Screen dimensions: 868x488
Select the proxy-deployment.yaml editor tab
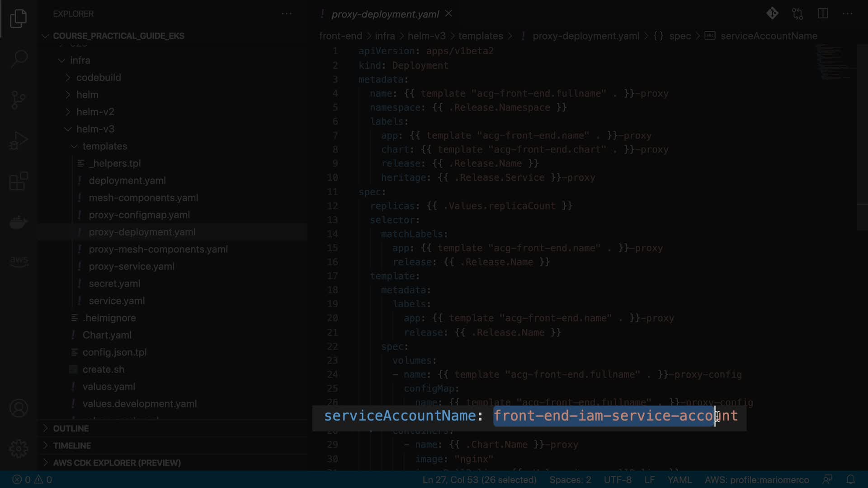385,14
